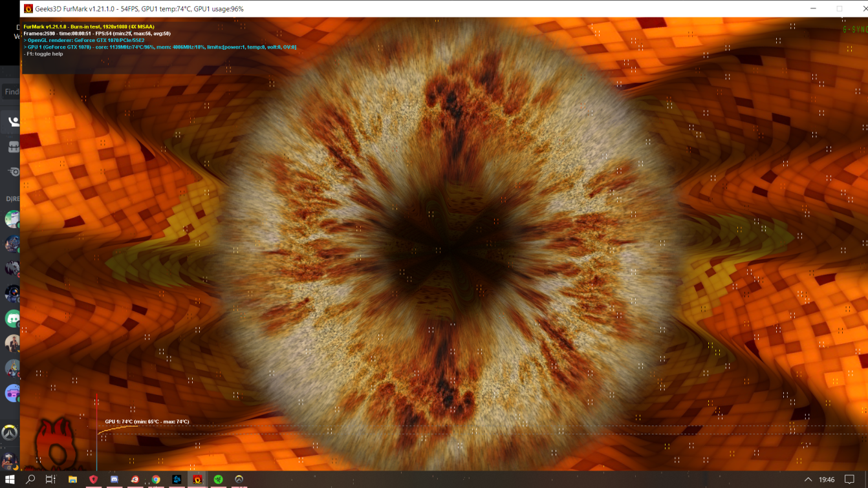
Task: Open the red shield security app in taskbar
Action: coord(94,480)
